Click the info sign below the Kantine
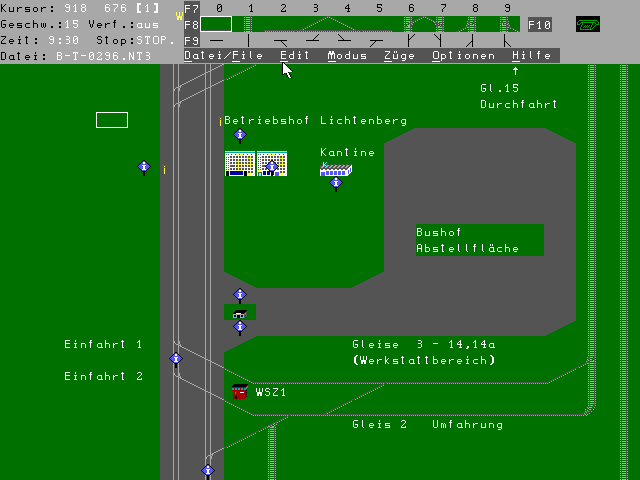 (x=336, y=184)
